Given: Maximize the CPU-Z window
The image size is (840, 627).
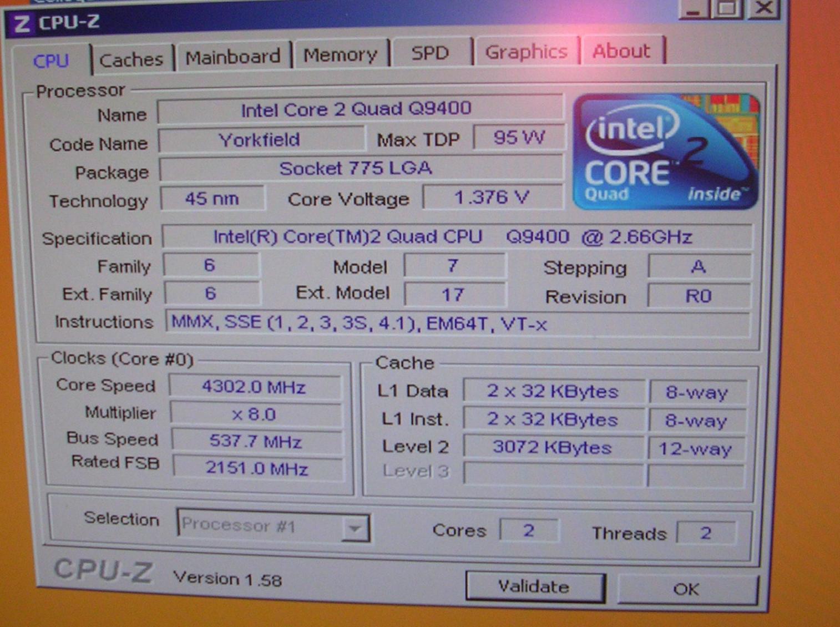Looking at the screenshot, I should click(x=727, y=8).
